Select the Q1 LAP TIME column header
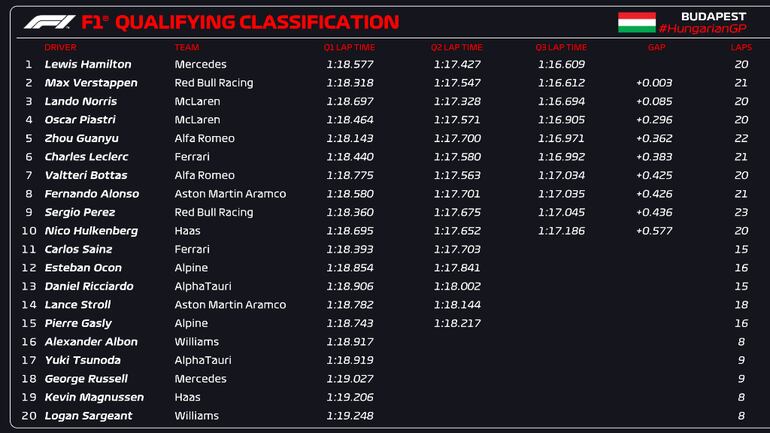 349,47
